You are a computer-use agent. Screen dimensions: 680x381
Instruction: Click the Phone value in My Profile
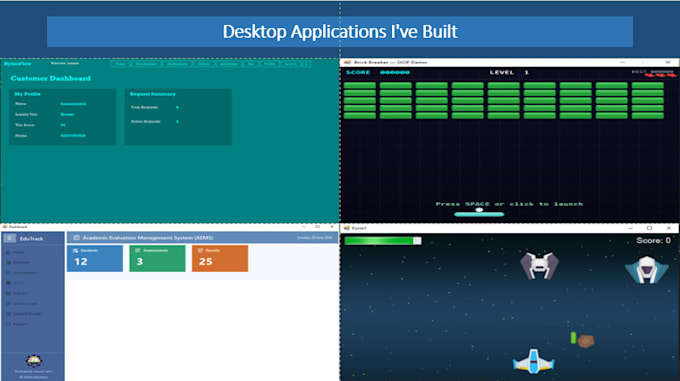point(73,136)
